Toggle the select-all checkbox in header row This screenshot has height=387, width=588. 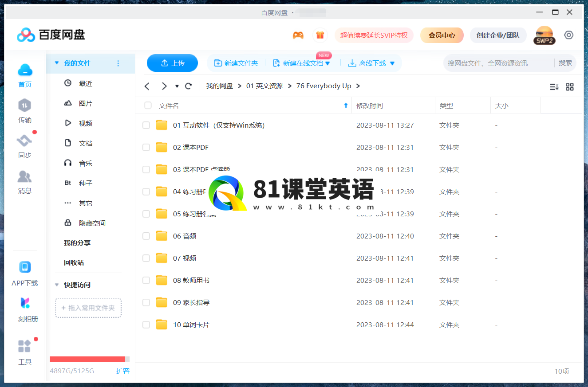point(148,106)
